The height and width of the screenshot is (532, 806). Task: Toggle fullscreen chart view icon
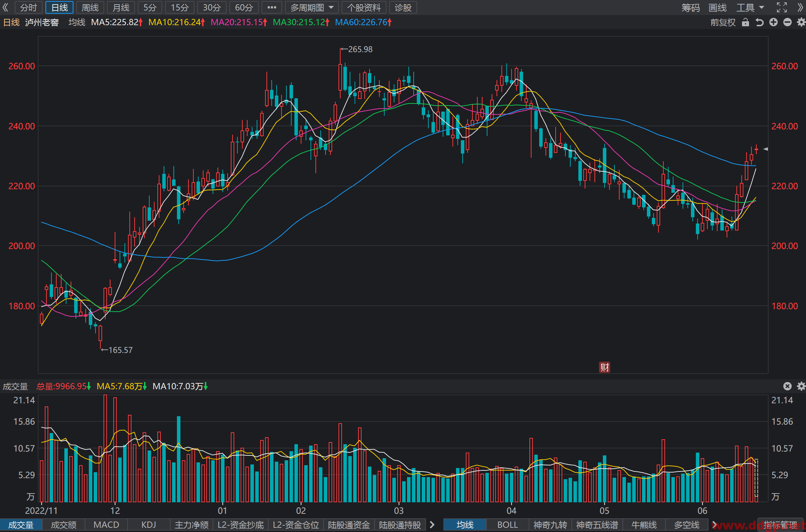[782, 7]
